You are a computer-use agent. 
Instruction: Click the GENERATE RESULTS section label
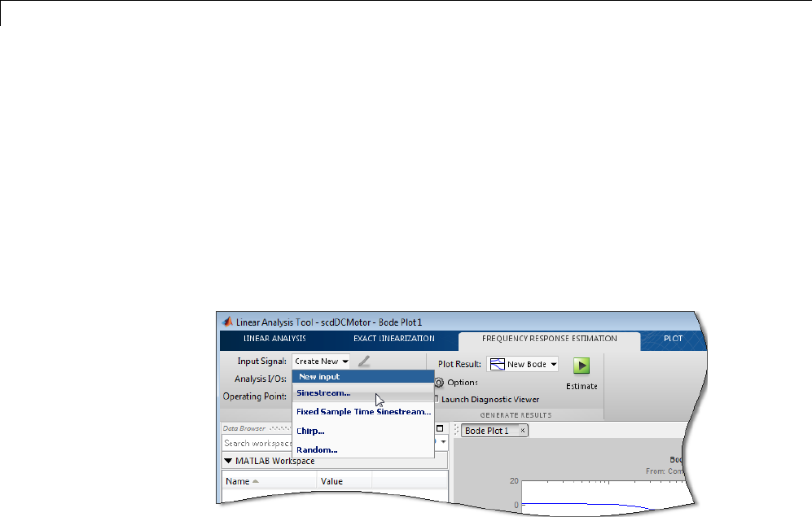click(x=516, y=415)
